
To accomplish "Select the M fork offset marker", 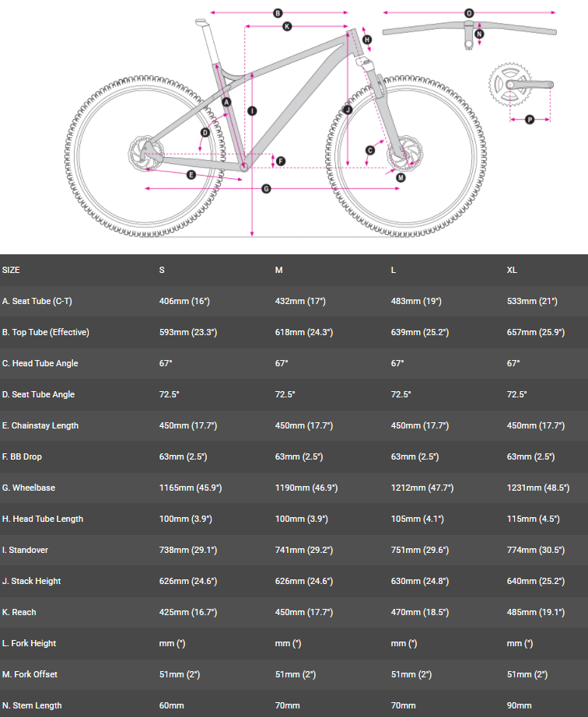I will pos(401,177).
